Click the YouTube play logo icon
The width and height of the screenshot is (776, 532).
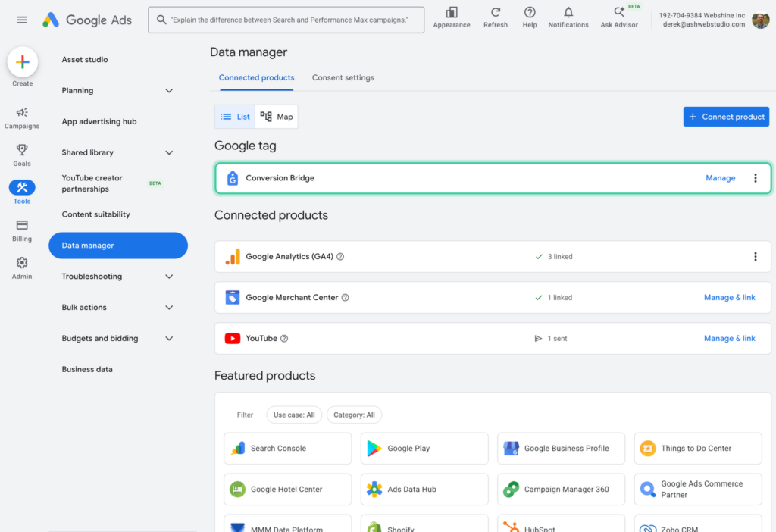point(233,339)
